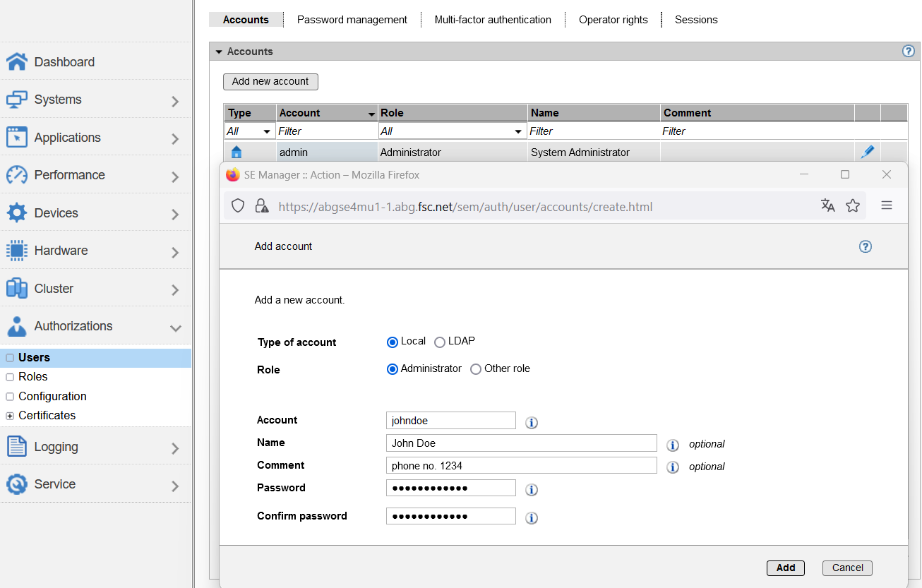Viewport: 922px width, 588px height.
Task: Click the Add button
Action: (785, 568)
